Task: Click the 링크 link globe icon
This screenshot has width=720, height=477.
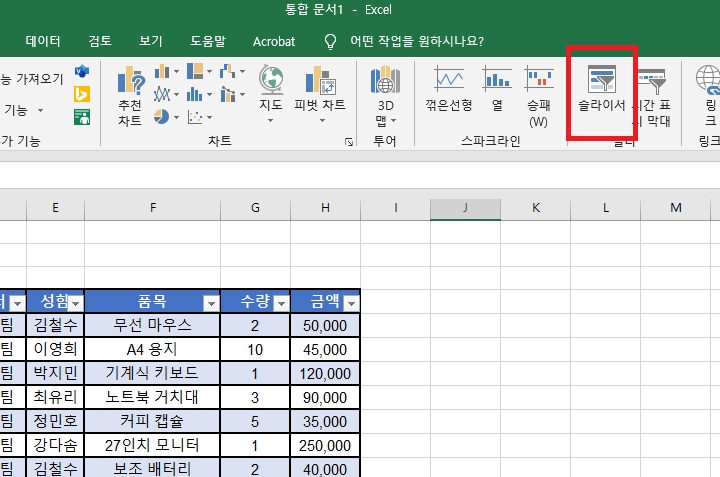Action: click(x=708, y=79)
